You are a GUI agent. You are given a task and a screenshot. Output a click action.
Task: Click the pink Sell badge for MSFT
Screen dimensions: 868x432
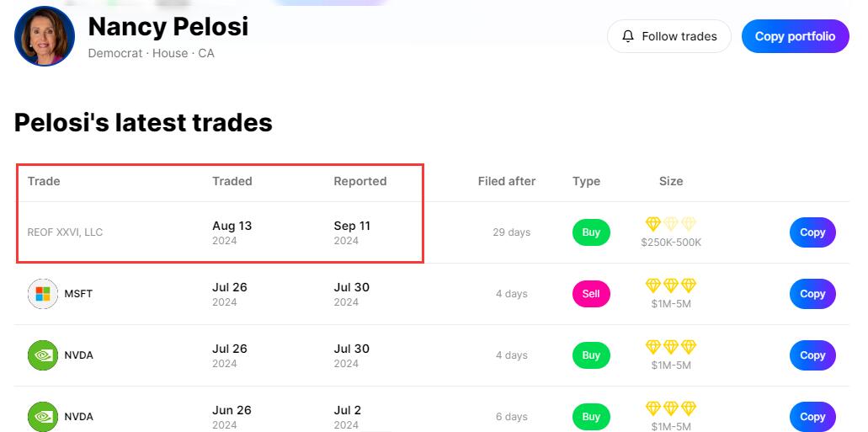click(591, 294)
